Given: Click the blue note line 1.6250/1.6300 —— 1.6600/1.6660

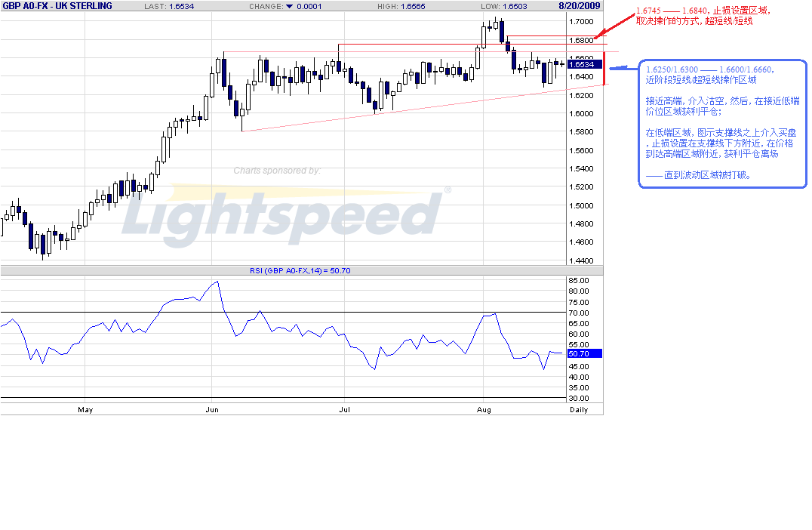Looking at the screenshot, I should tap(710, 69).
